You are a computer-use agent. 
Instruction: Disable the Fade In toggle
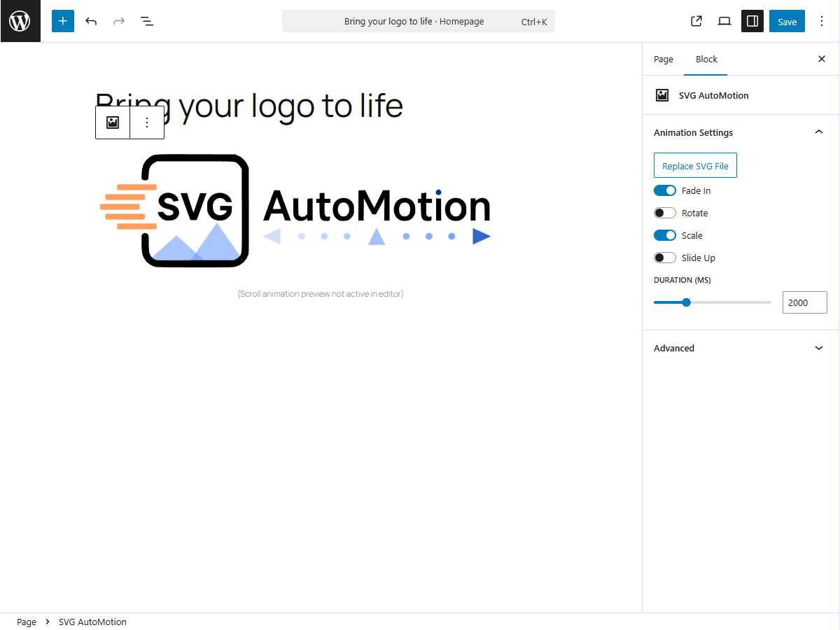pyautogui.click(x=665, y=190)
